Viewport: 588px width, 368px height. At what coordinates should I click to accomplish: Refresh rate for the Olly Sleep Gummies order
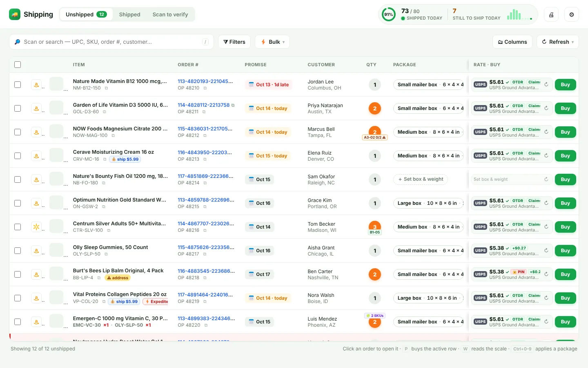(546, 251)
